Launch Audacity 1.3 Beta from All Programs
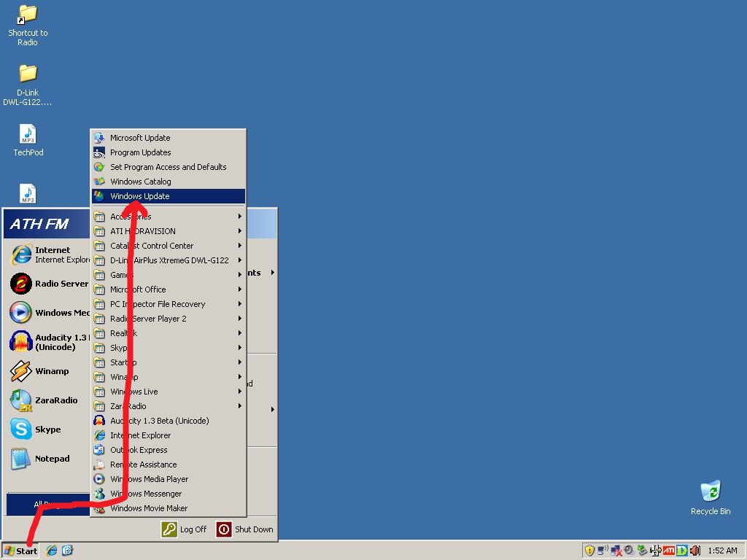The height and width of the screenshot is (560, 747). tap(169, 421)
